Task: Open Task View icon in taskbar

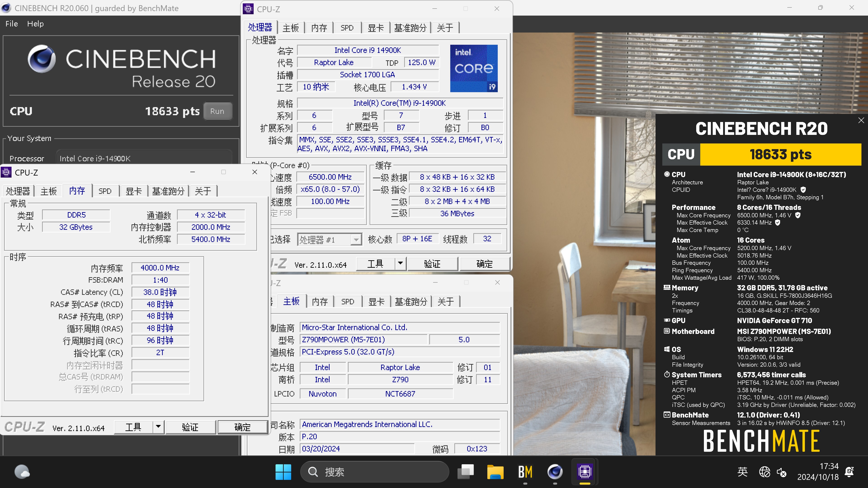Action: 466,472
